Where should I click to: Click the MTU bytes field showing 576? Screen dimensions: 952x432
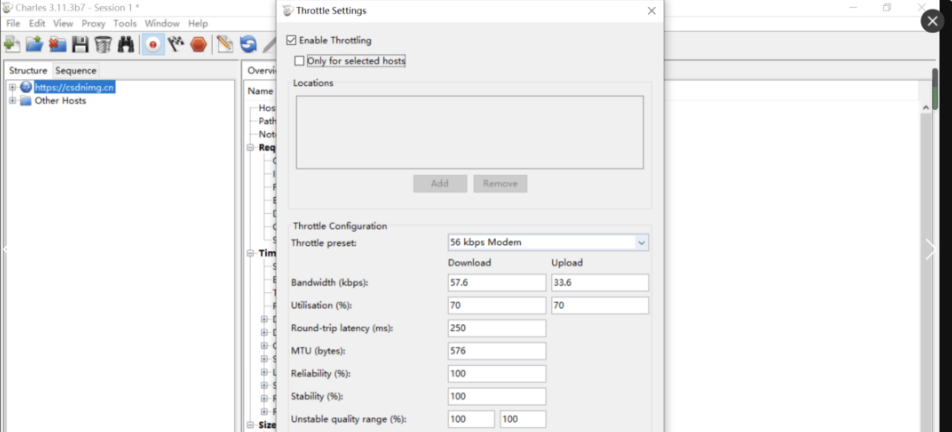pos(497,351)
